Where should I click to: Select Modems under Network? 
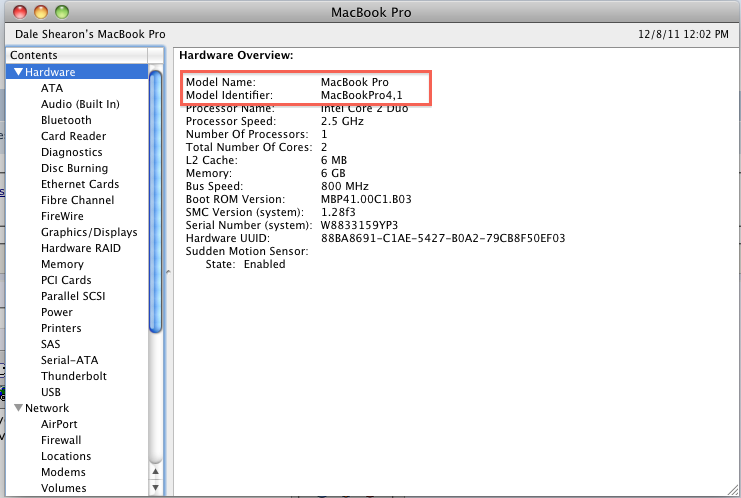coord(63,472)
